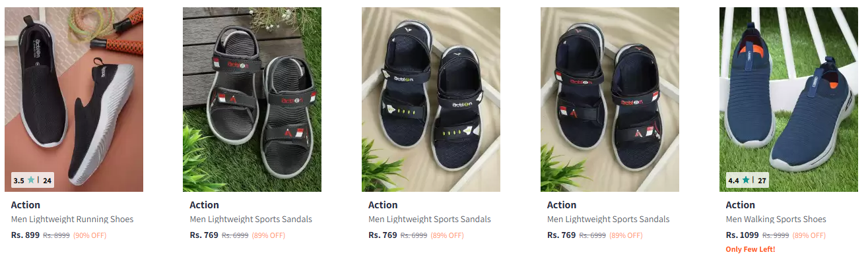
Task: Click the 89% OFF label beside Rs. 1099
Action: point(809,235)
